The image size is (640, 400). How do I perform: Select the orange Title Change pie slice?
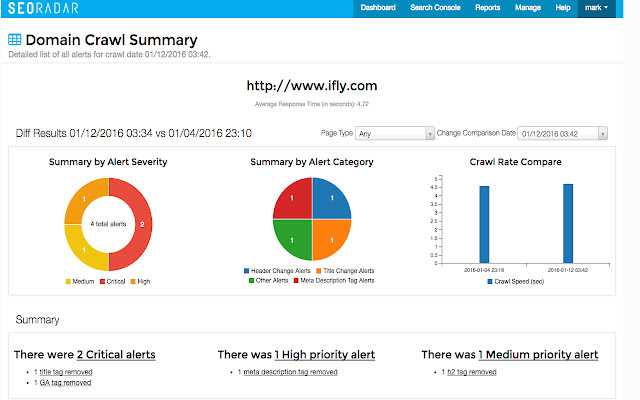pos(331,239)
